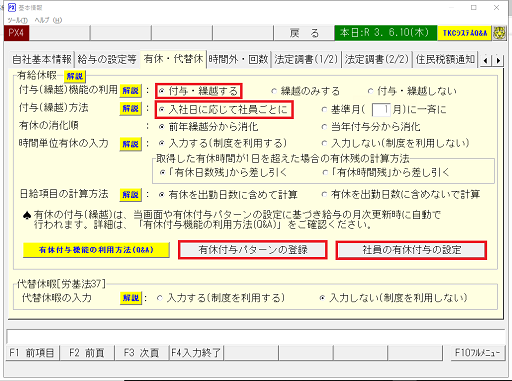512x381 pixels.
Task: Switch to 給与の設定等 tab
Action: pyautogui.click(x=107, y=59)
